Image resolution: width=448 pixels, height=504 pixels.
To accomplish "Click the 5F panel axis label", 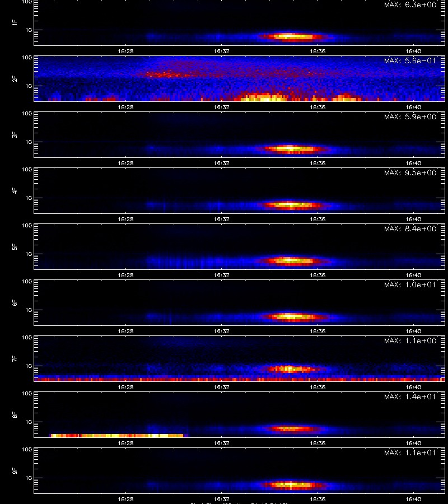I will (15, 247).
